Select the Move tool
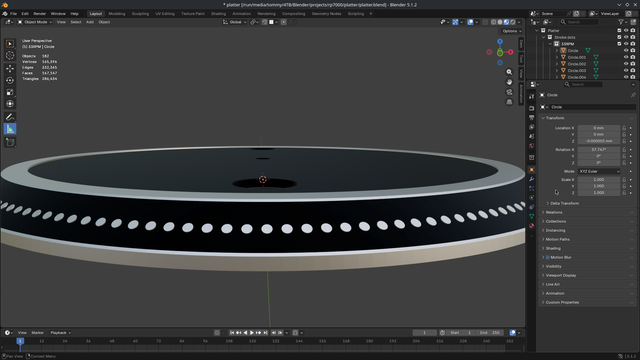 (10, 69)
